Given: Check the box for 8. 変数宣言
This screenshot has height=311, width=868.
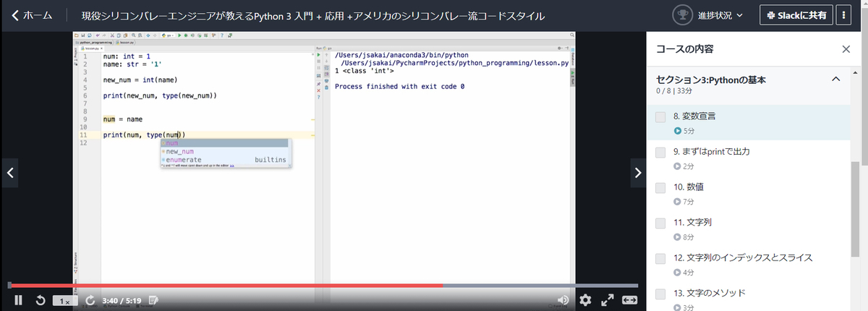Looking at the screenshot, I should [x=660, y=116].
